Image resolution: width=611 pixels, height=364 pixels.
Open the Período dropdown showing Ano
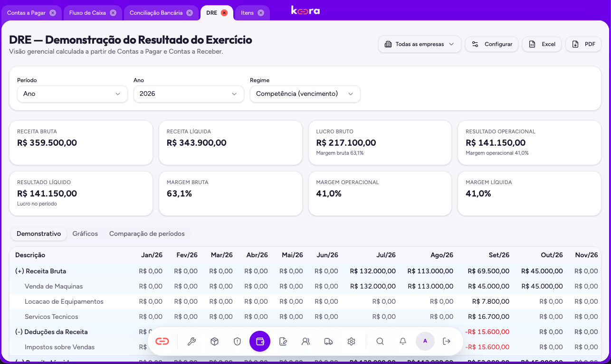[72, 94]
